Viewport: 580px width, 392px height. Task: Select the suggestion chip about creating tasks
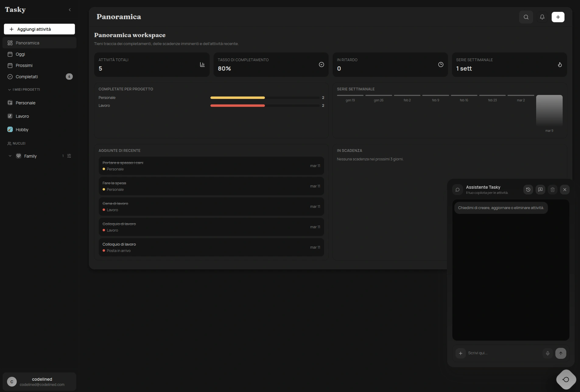[x=501, y=208]
